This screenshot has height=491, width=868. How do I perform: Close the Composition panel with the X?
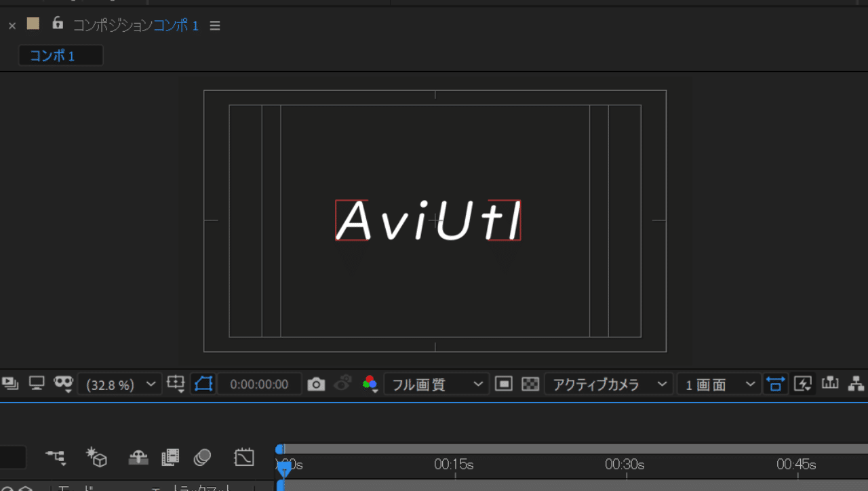pyautogui.click(x=12, y=26)
